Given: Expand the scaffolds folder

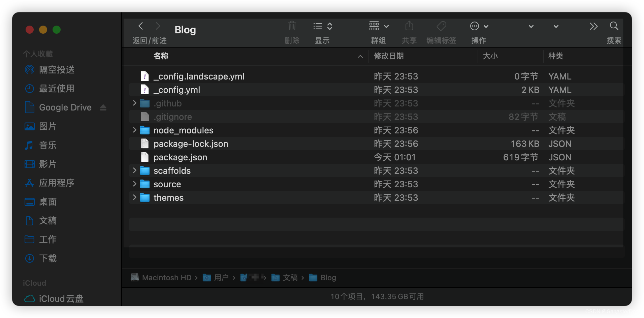Looking at the screenshot, I should (x=134, y=170).
